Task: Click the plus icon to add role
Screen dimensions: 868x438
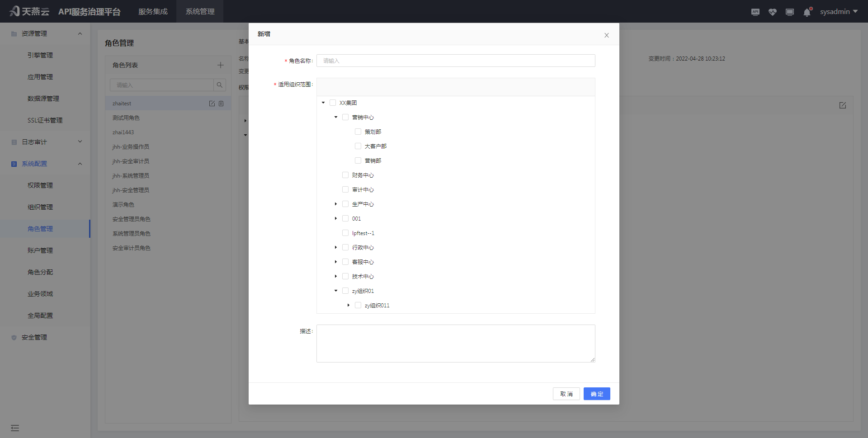Action: click(x=221, y=65)
